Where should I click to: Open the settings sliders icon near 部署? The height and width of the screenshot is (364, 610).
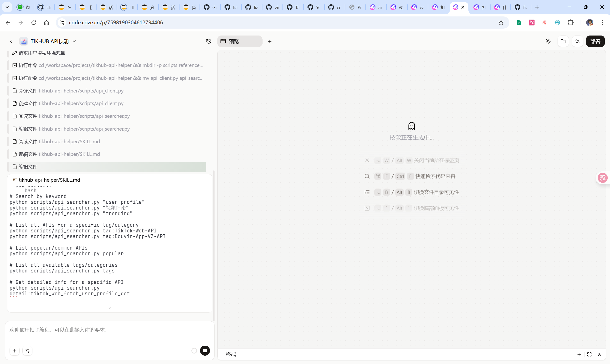[577, 41]
